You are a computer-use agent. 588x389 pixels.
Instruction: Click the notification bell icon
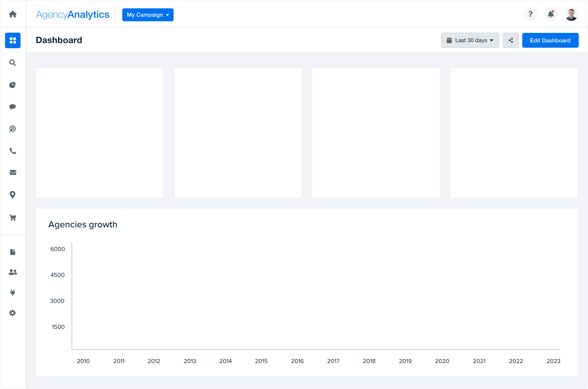click(x=551, y=14)
